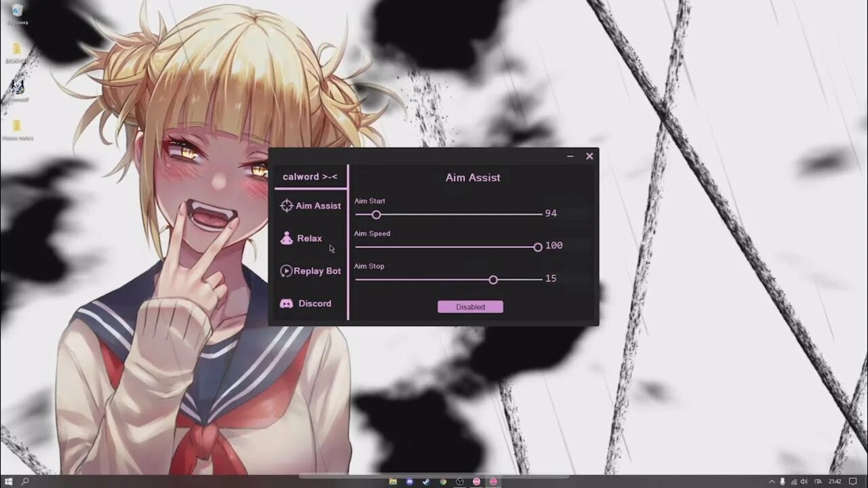Open the input language indicator

click(x=818, y=481)
